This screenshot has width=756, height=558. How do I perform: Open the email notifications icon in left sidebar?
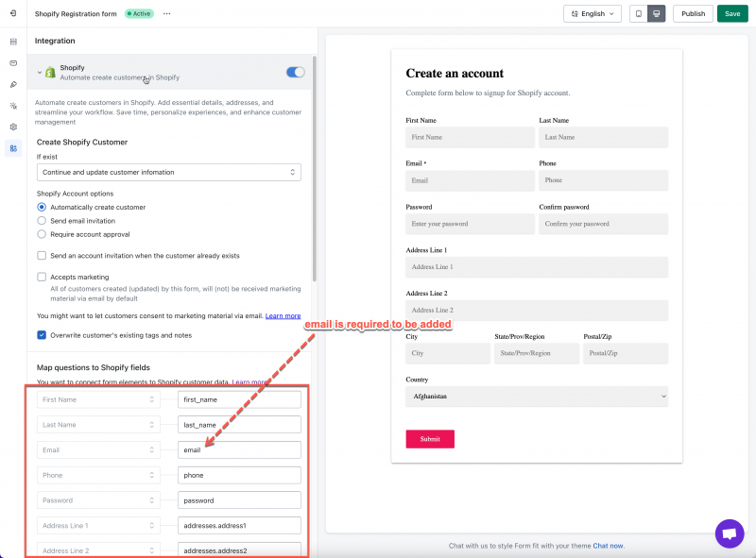(13, 62)
